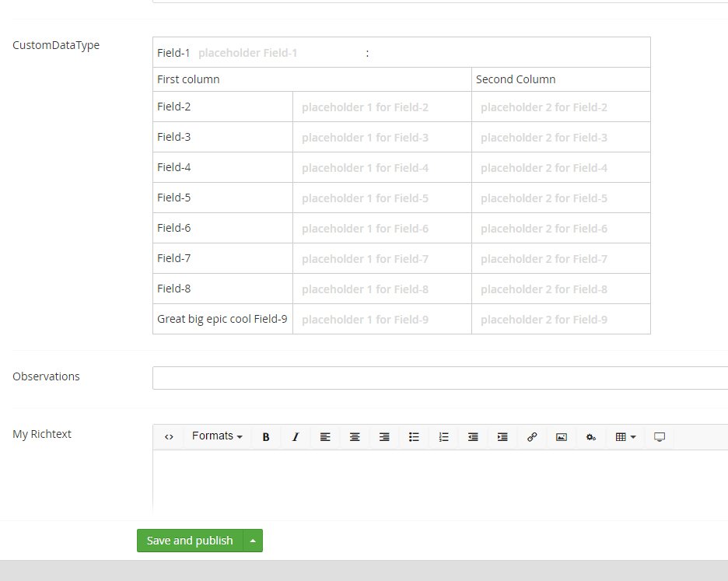
Task: Insert a hyperlink via link icon
Action: 532,437
